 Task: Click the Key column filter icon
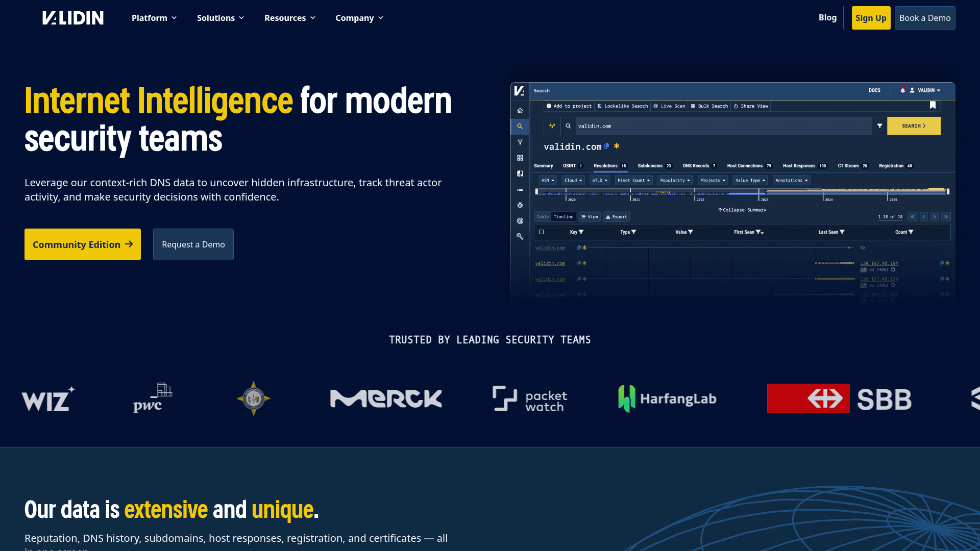581,232
